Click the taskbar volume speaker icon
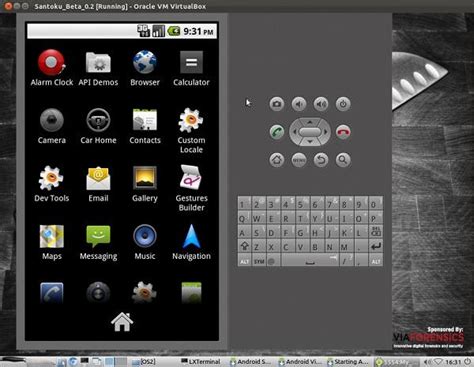 point(427,362)
